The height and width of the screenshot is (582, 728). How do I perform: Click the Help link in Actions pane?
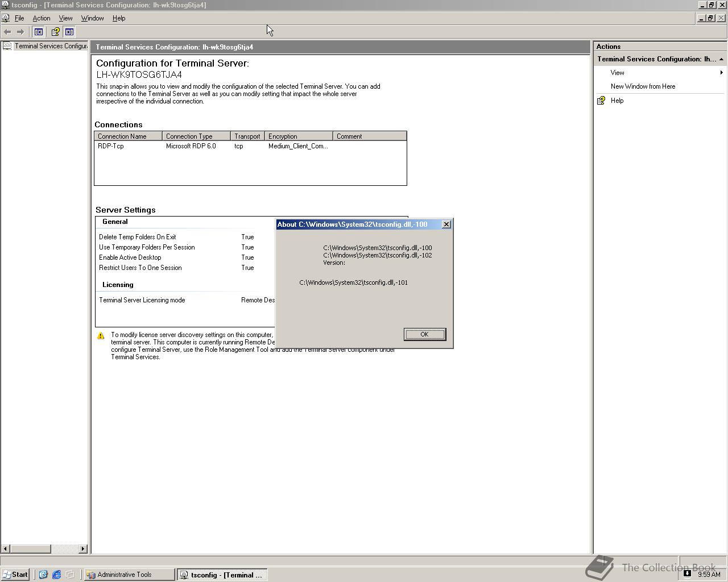tap(617, 101)
